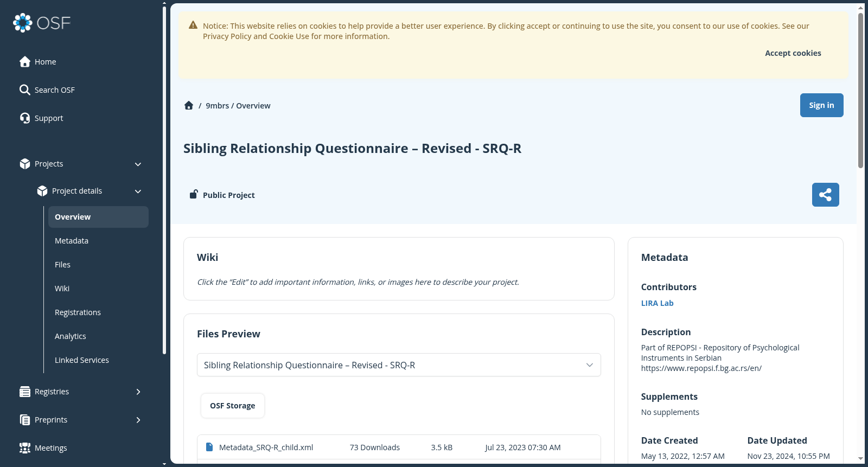Click the Meetings people icon
This screenshot has width=868, height=467.
[x=24, y=448]
